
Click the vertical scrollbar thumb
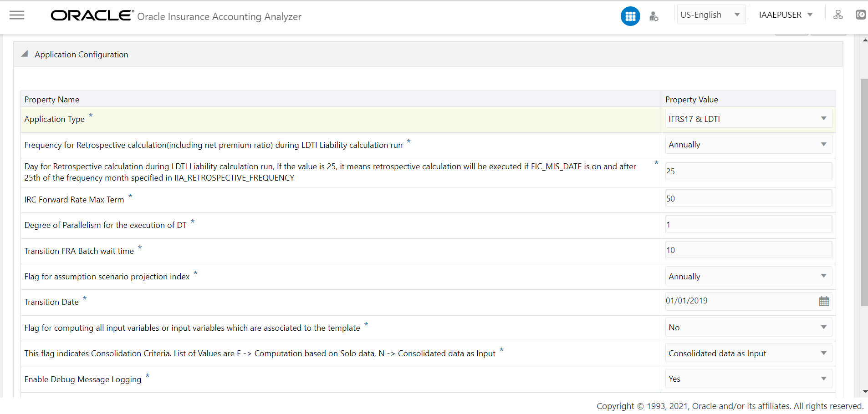coord(864,192)
